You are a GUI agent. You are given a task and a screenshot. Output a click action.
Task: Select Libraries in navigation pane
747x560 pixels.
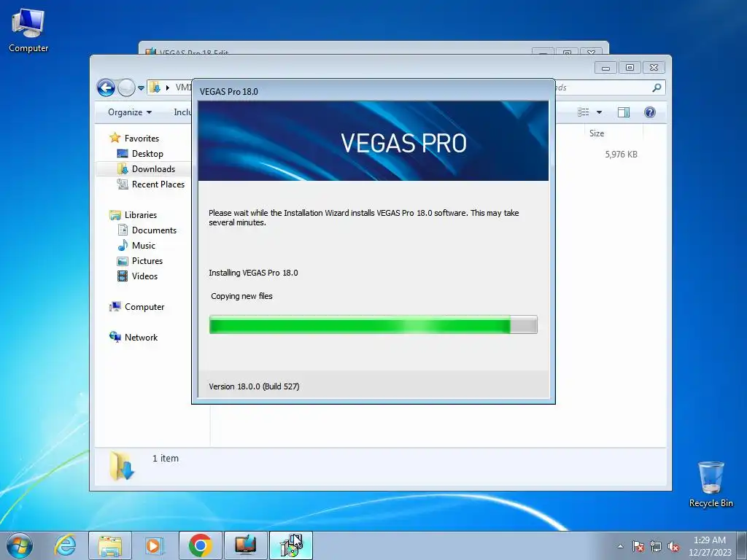click(141, 215)
